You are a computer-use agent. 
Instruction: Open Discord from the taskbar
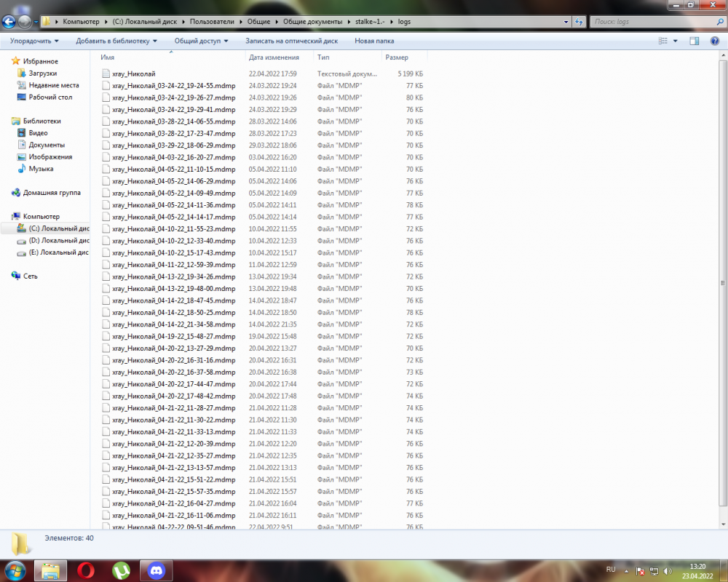pyautogui.click(x=157, y=571)
